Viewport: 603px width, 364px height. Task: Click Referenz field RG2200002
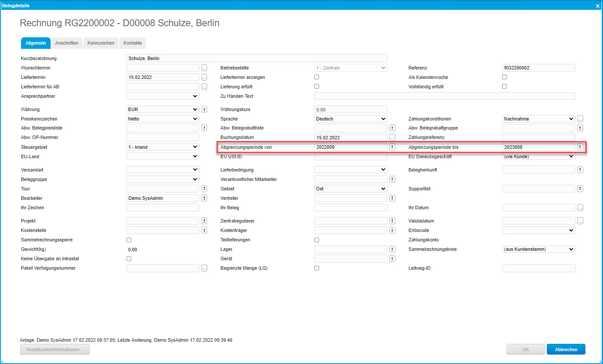(x=539, y=68)
